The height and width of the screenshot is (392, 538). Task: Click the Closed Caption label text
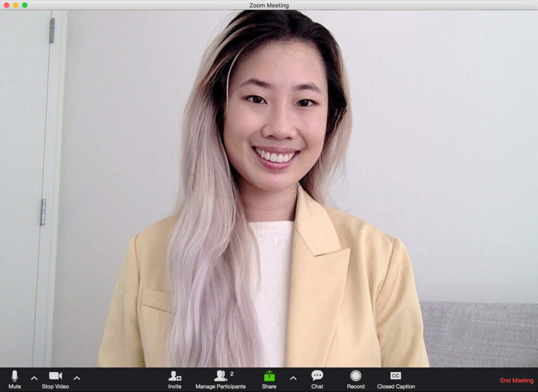(396, 387)
